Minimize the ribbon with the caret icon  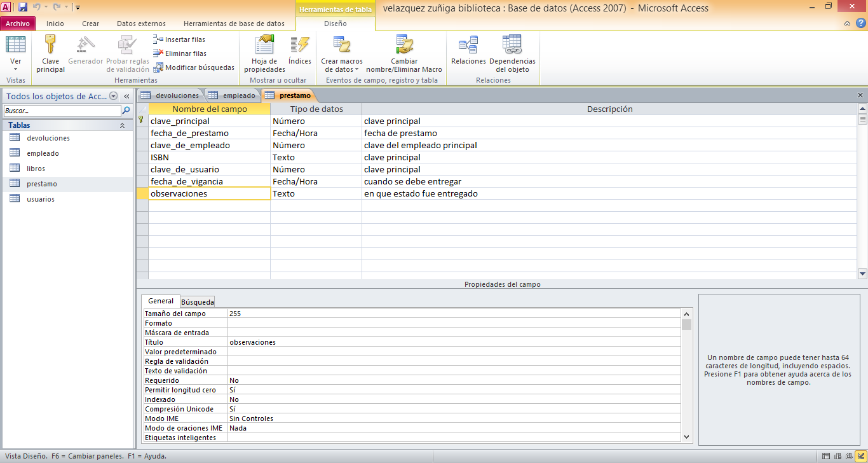click(848, 24)
